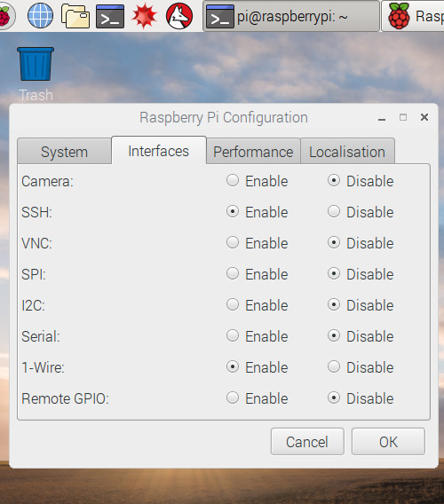Select the Raspberry Pi Configuration taskbar entry
444x504 pixels.
413,16
